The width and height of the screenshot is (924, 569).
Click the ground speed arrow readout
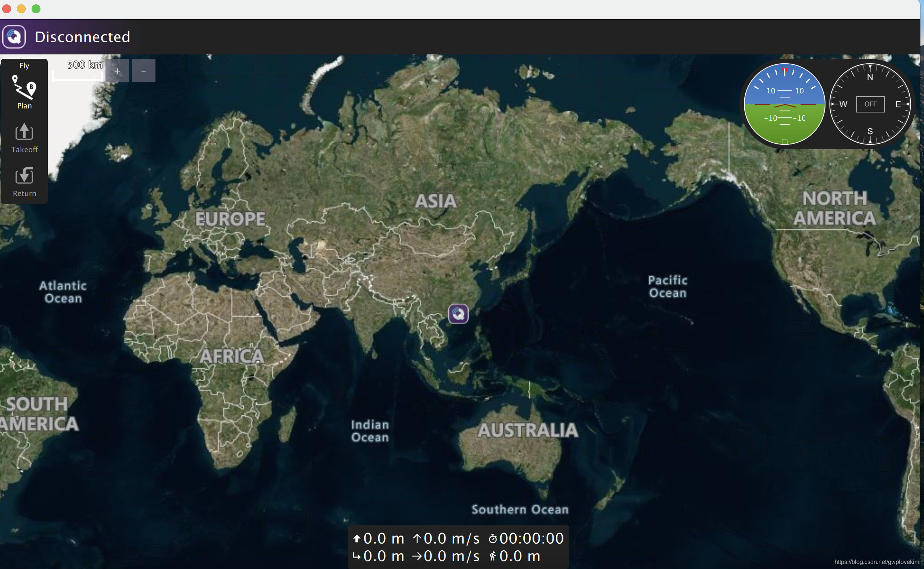(x=446, y=556)
